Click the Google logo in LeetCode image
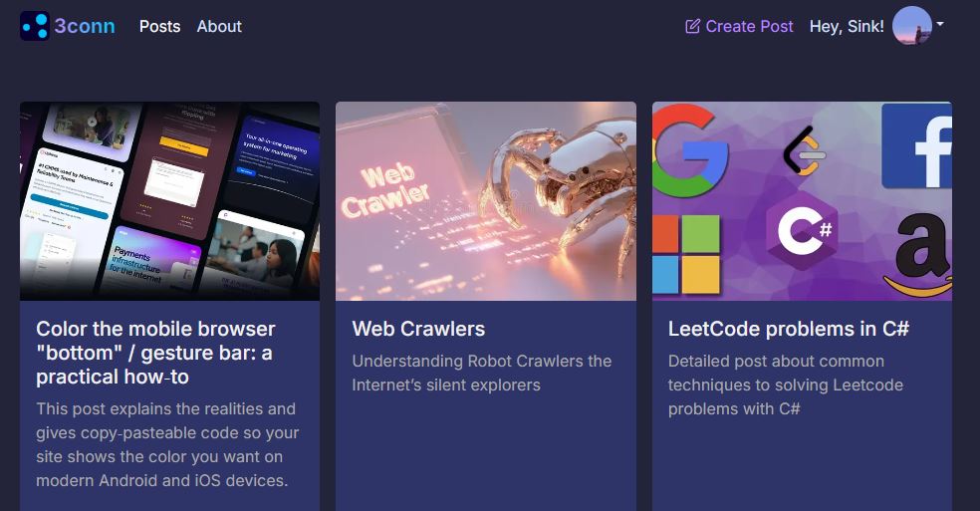980x511 pixels. pos(689,150)
